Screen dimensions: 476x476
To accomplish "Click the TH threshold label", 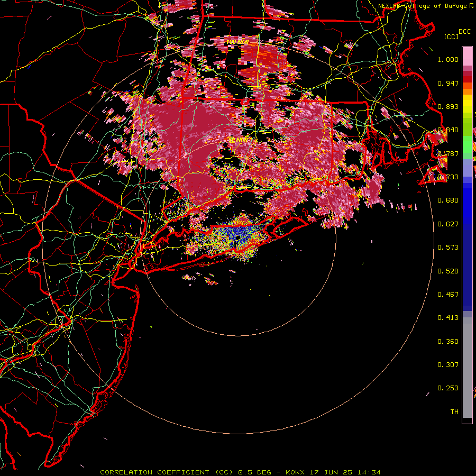I will [454, 412].
